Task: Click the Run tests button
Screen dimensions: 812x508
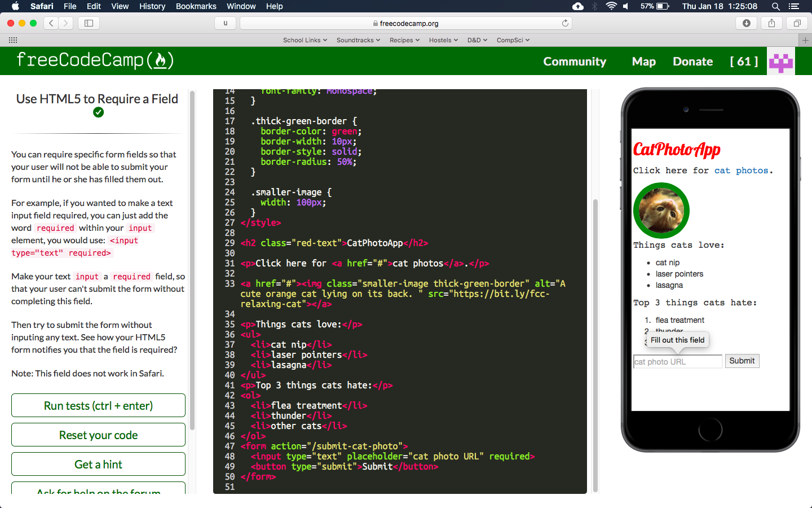Action: pos(98,405)
